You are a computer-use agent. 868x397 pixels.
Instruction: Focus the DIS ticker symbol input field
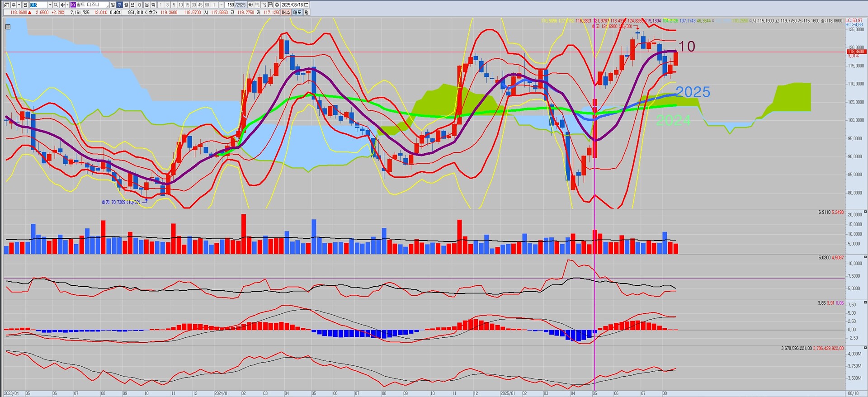coord(38,5)
